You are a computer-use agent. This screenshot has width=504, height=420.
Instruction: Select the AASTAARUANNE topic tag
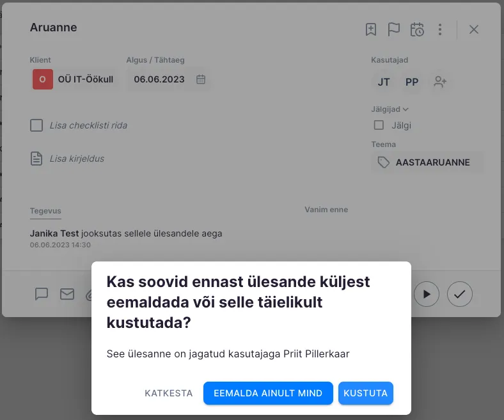click(427, 162)
